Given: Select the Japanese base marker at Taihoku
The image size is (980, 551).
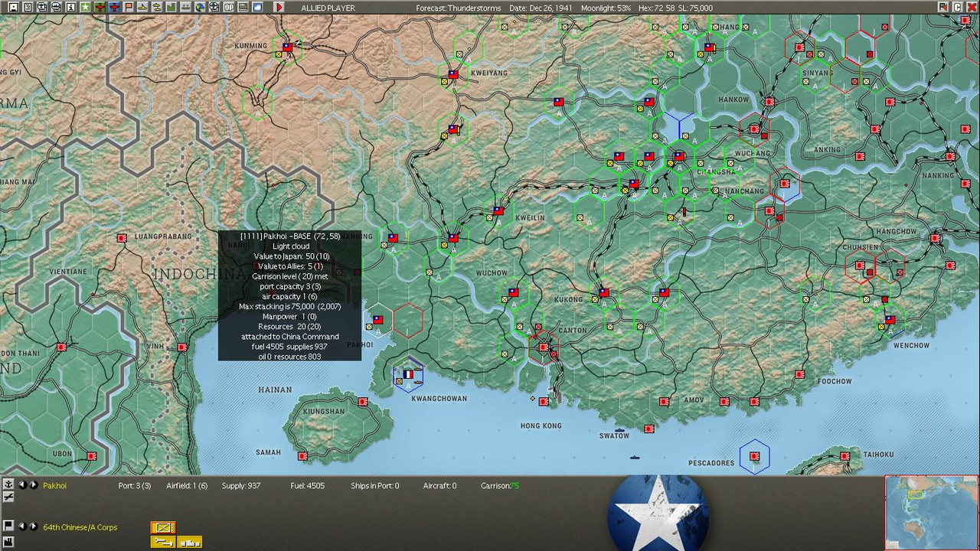Looking at the screenshot, I should pos(844,456).
